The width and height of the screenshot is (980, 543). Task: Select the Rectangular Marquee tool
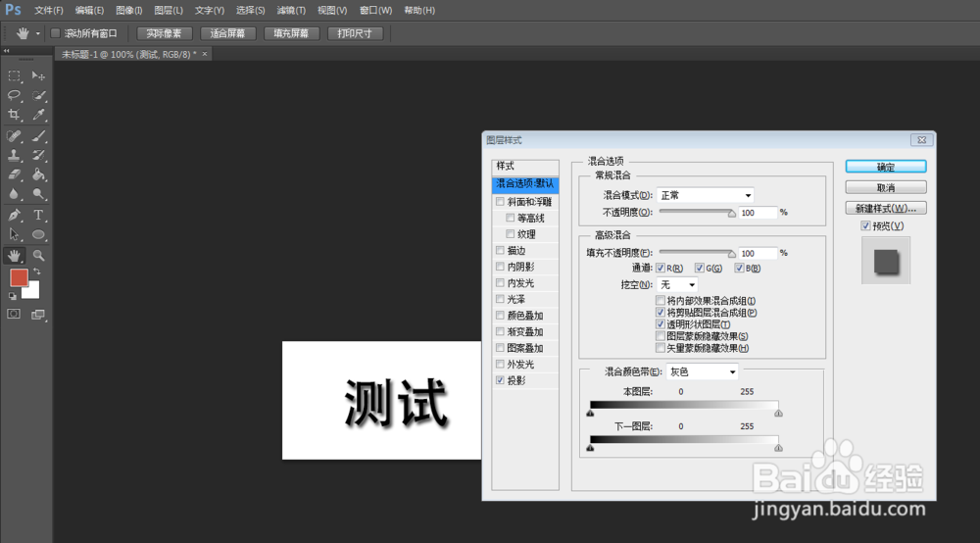(x=14, y=76)
